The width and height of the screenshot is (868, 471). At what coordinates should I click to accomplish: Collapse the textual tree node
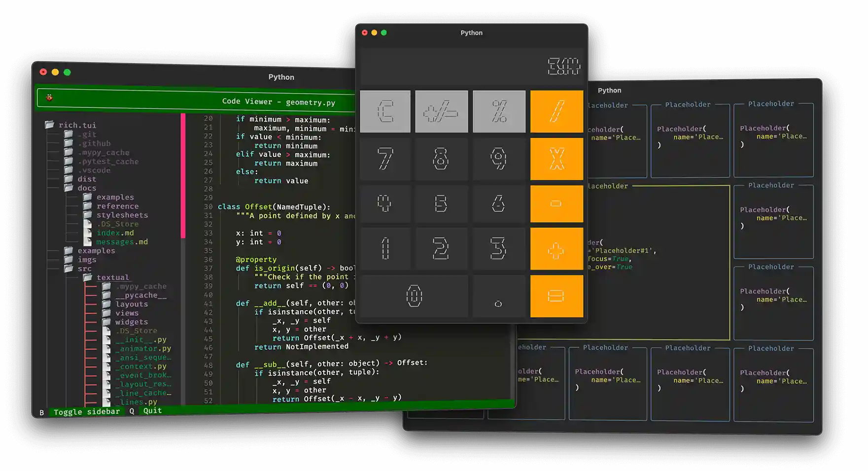coord(113,277)
